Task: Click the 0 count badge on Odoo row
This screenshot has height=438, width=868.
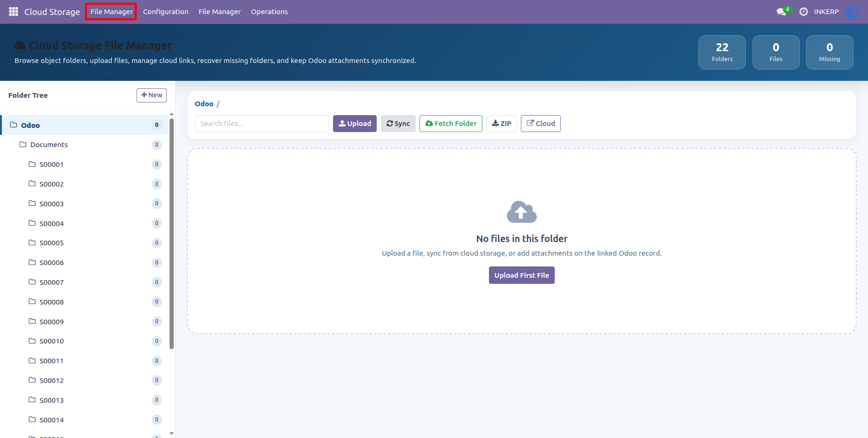Action: (x=157, y=125)
